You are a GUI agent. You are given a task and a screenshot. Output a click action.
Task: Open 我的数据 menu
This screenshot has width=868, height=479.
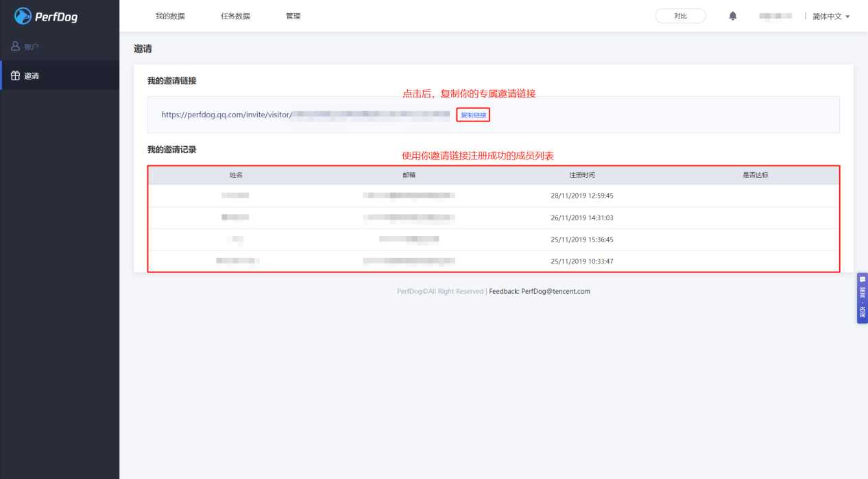point(170,16)
